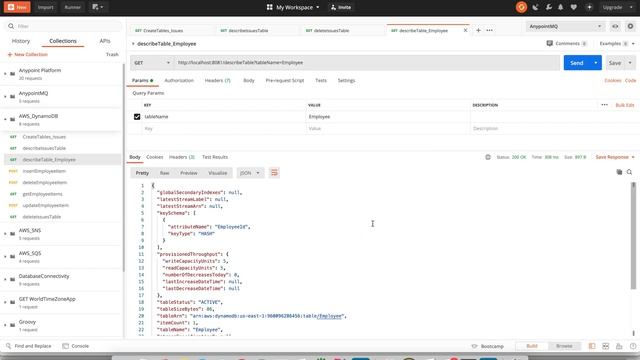This screenshot has height=360, width=640.
Task: Open the tab options ellipsis menu
Action: point(489,31)
